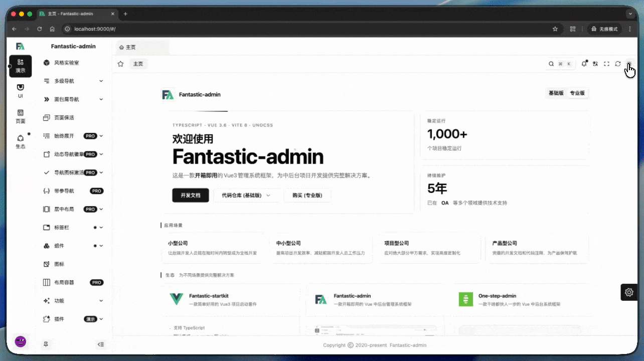Click the page reload icon in toolbar
Screen dimensions: 644x361
pyautogui.click(x=618, y=64)
